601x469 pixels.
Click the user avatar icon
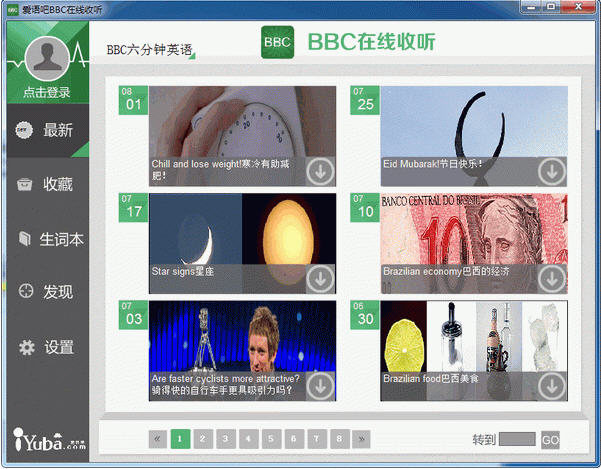coord(47,59)
